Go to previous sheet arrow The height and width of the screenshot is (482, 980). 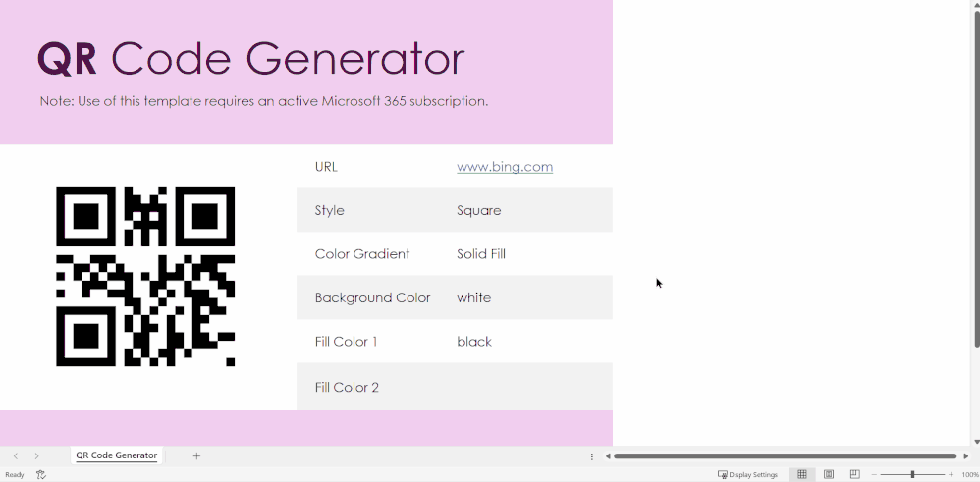(x=16, y=456)
